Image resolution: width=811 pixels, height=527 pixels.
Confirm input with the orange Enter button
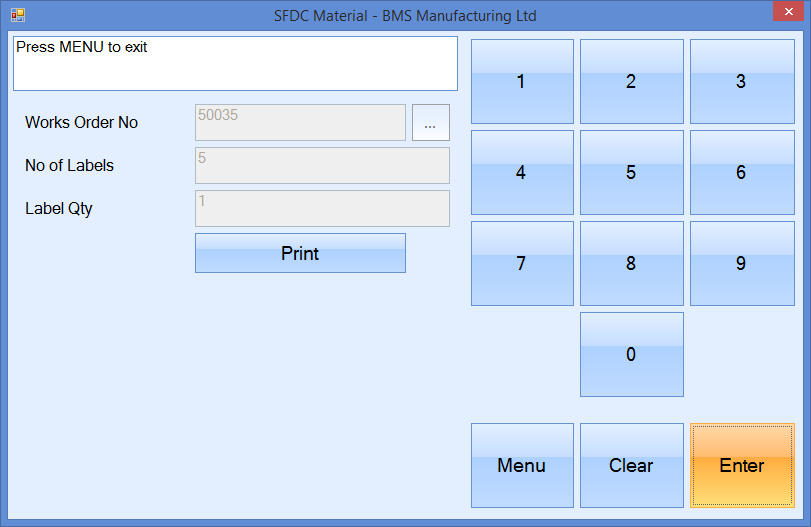tap(741, 465)
